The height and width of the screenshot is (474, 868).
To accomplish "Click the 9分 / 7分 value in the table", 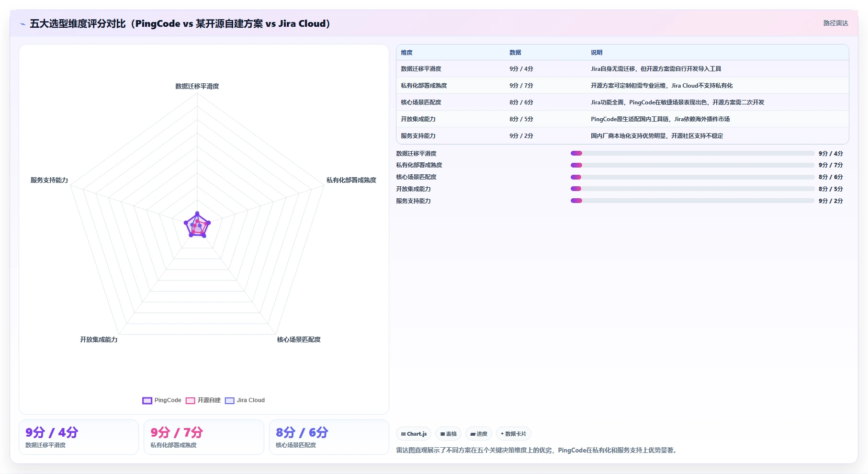I will coord(521,86).
